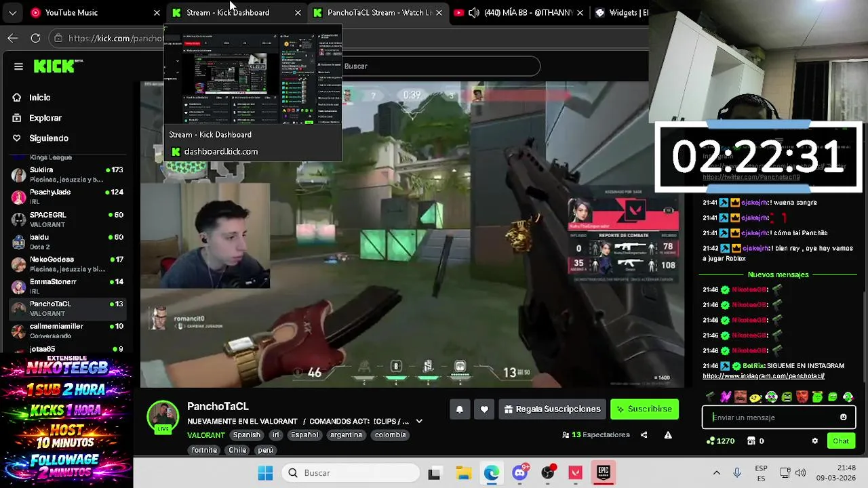The width and height of the screenshot is (868, 488).
Task: Mute the audio-playing YouTube tab
Action: pos(473,12)
